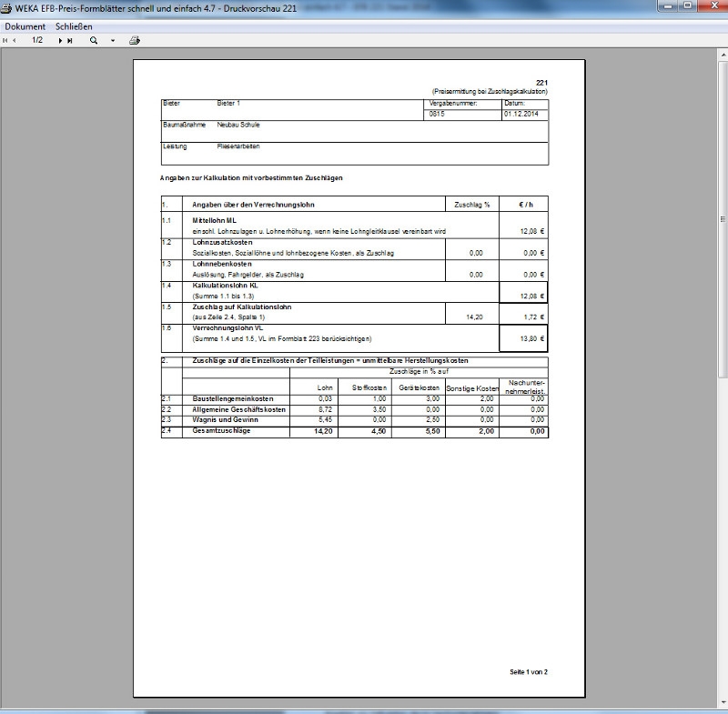Close the print preview window
This screenshot has height=714, width=728.
pos(714,5)
